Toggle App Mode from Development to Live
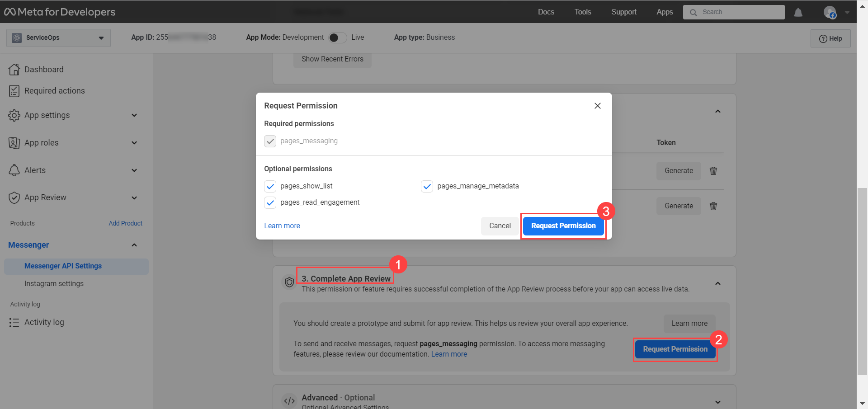The width and height of the screenshot is (868, 409). [337, 38]
